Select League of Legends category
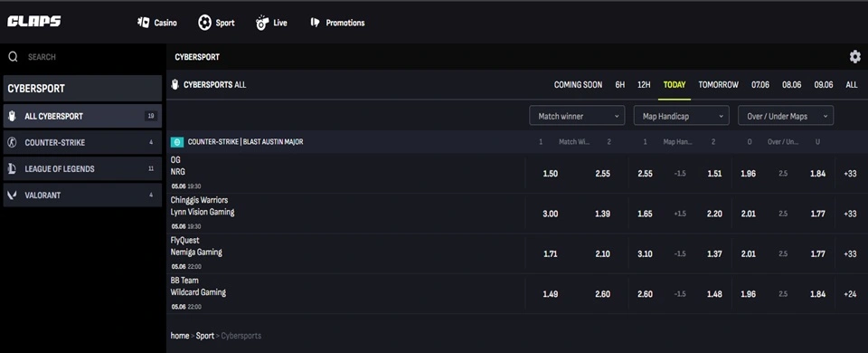The image size is (868, 353). 82,169
